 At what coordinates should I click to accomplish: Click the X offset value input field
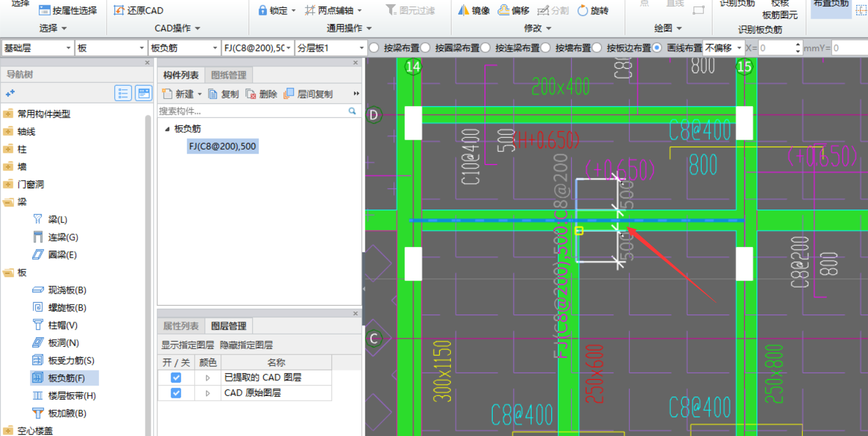point(776,48)
